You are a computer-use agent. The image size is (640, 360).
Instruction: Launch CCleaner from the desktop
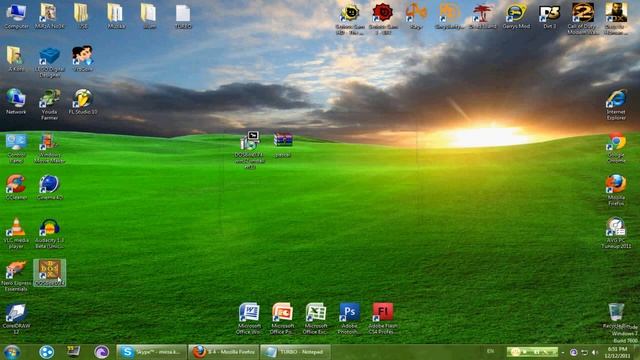point(16,187)
